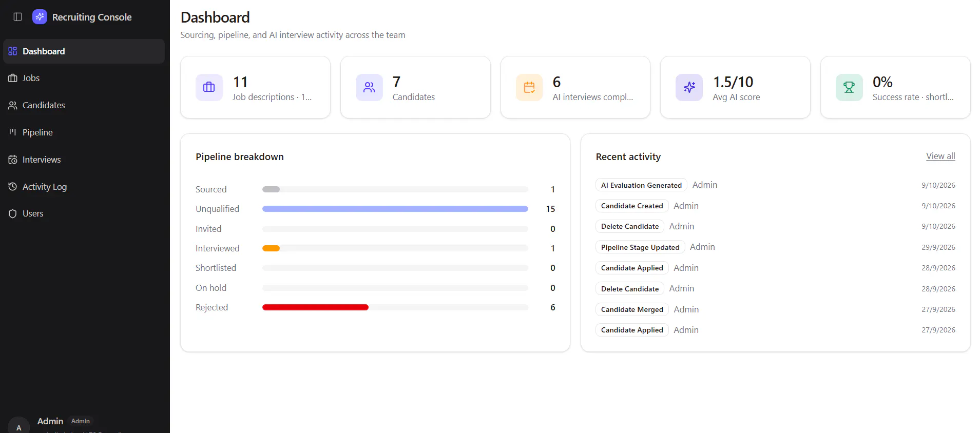Click the trophy icon on Success rate card
Image resolution: width=980 pixels, height=433 pixels.
click(x=849, y=87)
